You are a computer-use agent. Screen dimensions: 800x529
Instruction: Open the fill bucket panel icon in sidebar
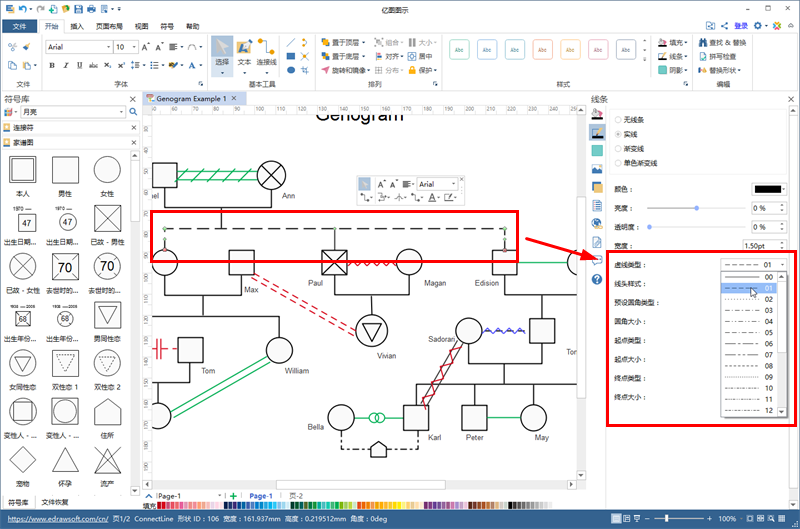[x=597, y=114]
